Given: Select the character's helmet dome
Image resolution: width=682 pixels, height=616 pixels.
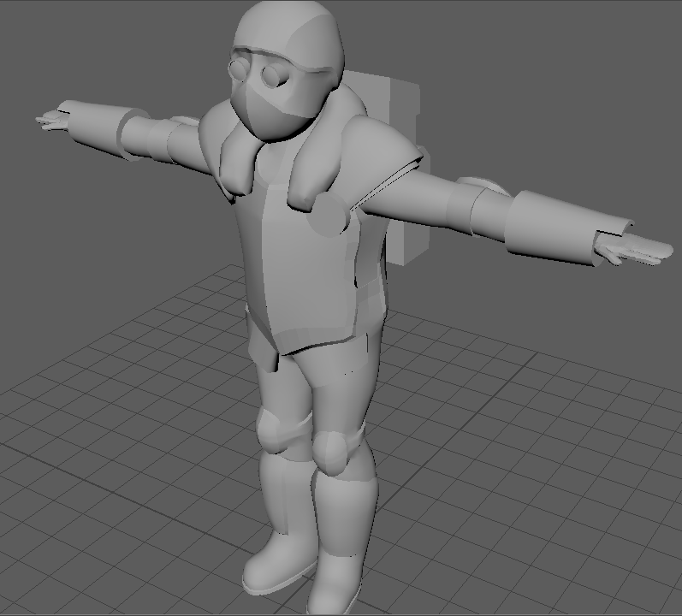Looking at the screenshot, I should pyautogui.click(x=289, y=35).
